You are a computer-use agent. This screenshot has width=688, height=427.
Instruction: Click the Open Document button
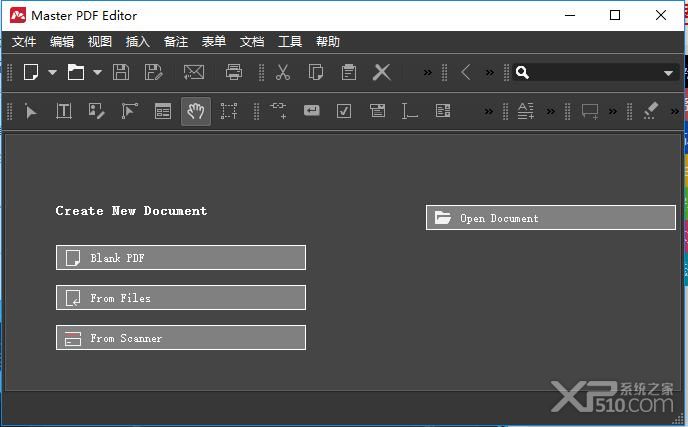pyautogui.click(x=551, y=218)
